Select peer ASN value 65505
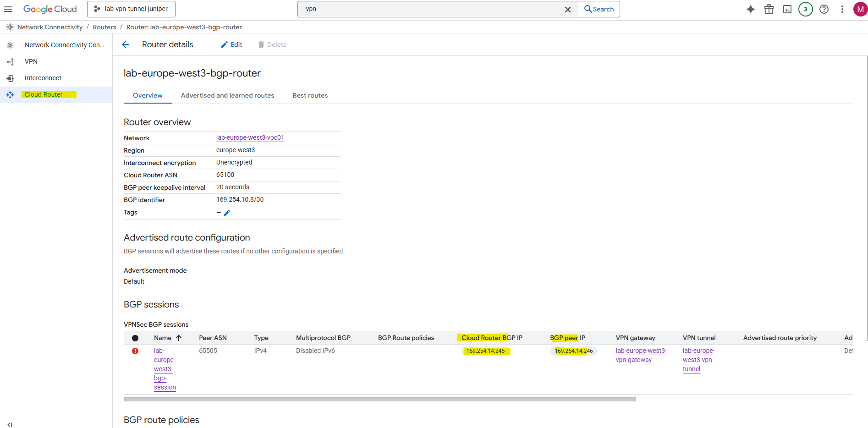The height and width of the screenshot is (428, 868). tap(208, 351)
